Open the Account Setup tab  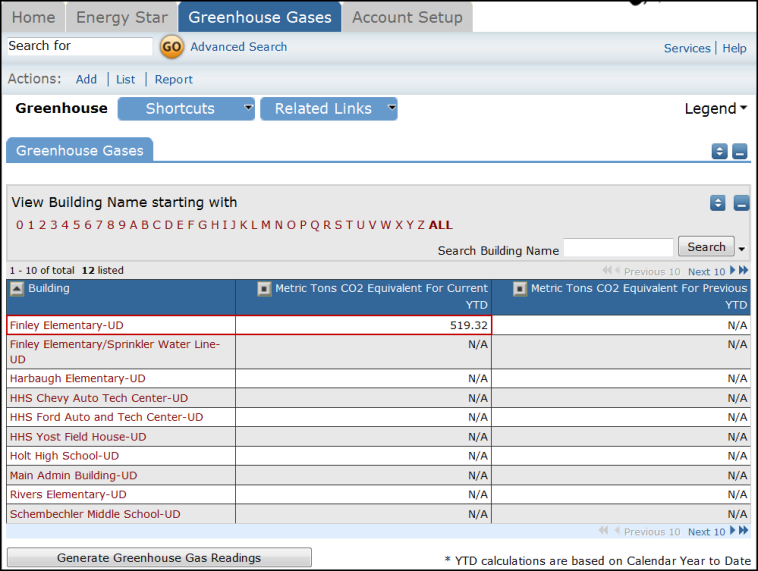pyautogui.click(x=407, y=17)
